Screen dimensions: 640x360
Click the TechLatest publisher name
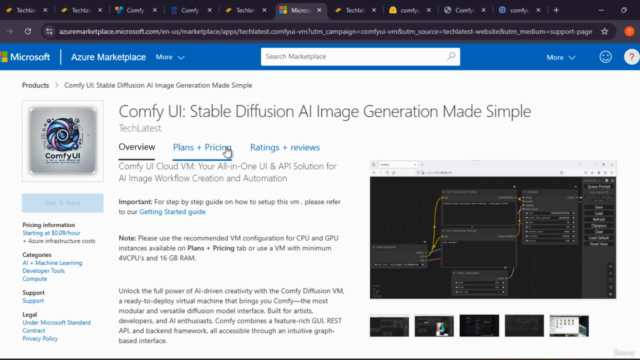[140, 128]
